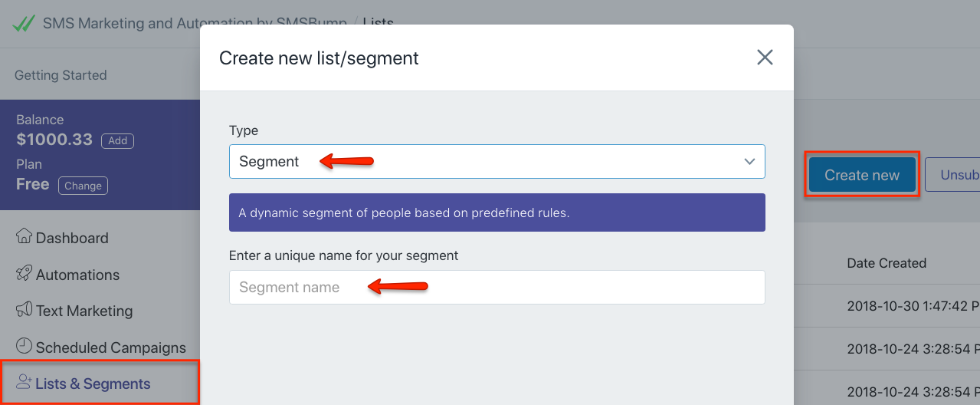
Task: Click the Date Created column header
Action: [887, 263]
